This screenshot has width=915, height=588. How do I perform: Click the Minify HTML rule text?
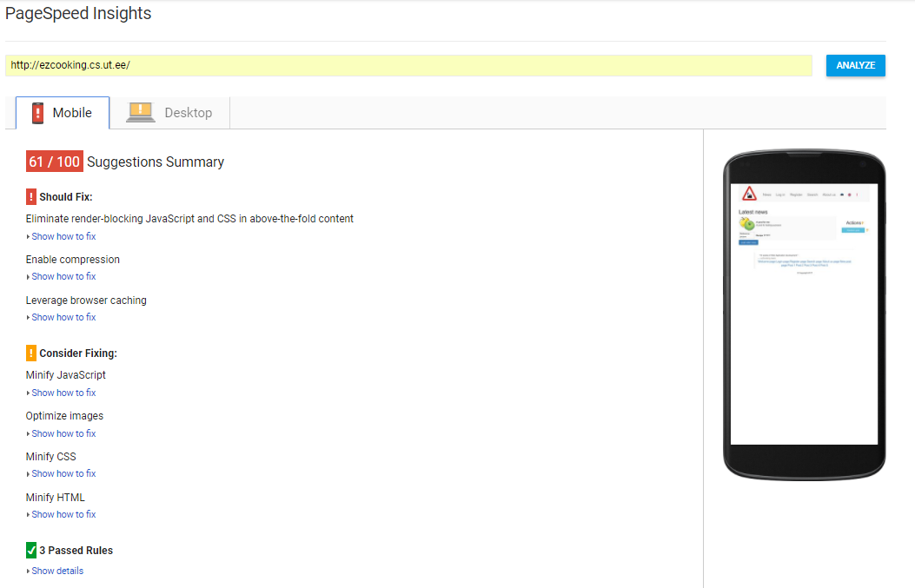pyautogui.click(x=56, y=498)
